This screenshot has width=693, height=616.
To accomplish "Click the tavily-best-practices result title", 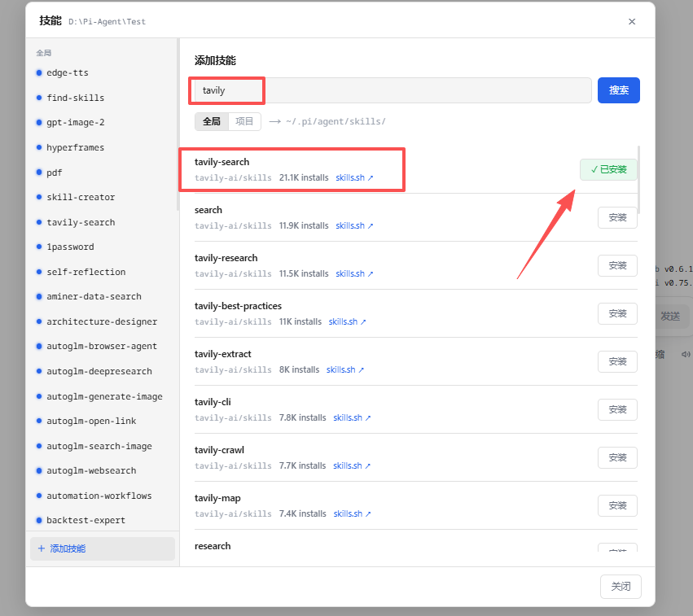I will (x=238, y=306).
